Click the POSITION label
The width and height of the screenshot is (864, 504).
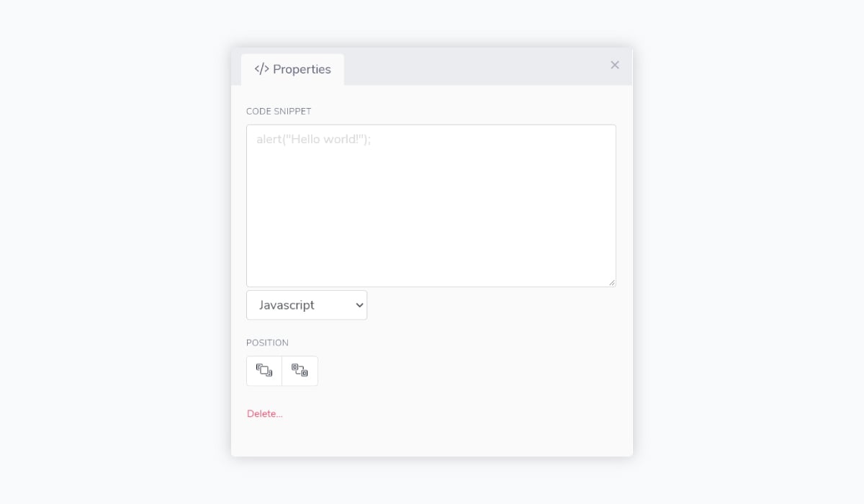pos(267,343)
